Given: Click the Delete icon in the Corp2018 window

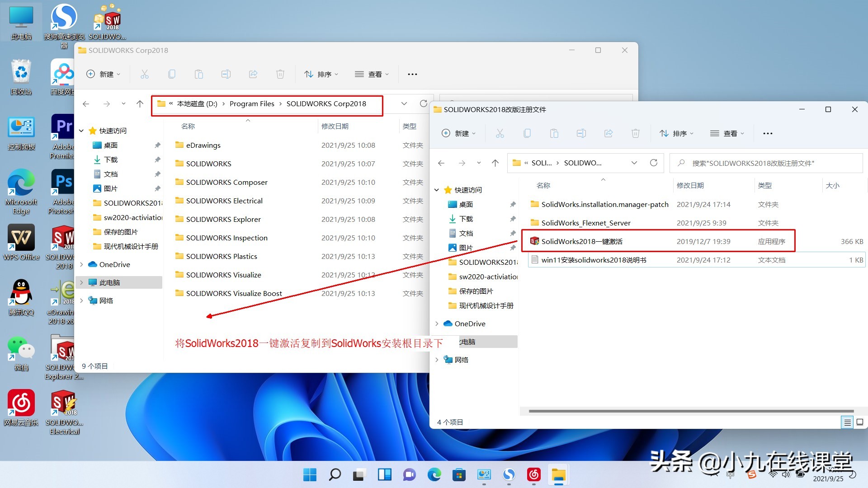Looking at the screenshot, I should pos(280,74).
